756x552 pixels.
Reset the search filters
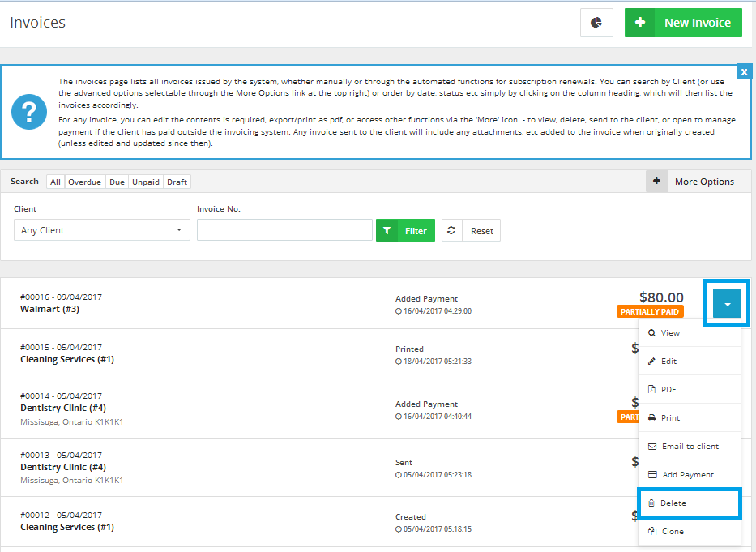pos(481,231)
